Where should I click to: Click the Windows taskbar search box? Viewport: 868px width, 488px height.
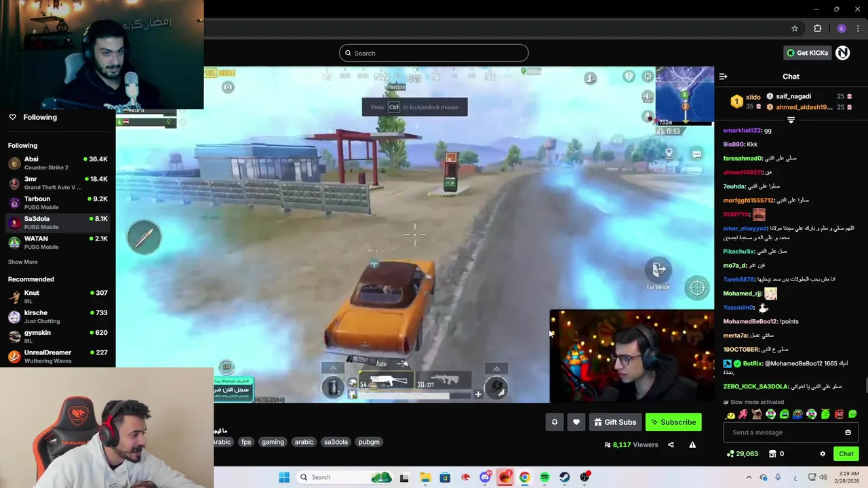(x=346, y=477)
